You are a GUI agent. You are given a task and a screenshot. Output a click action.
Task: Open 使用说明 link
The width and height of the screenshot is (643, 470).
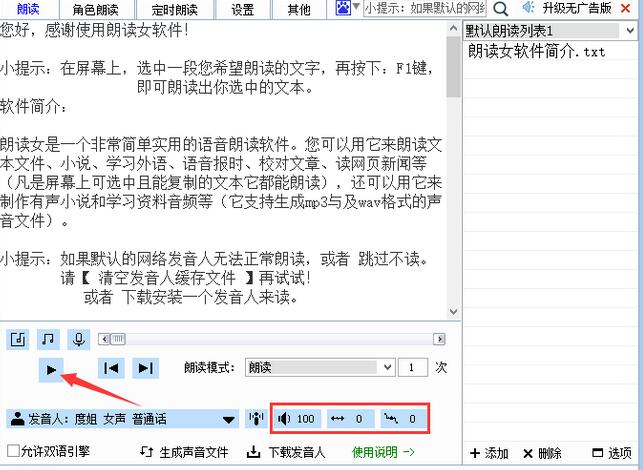(x=383, y=452)
